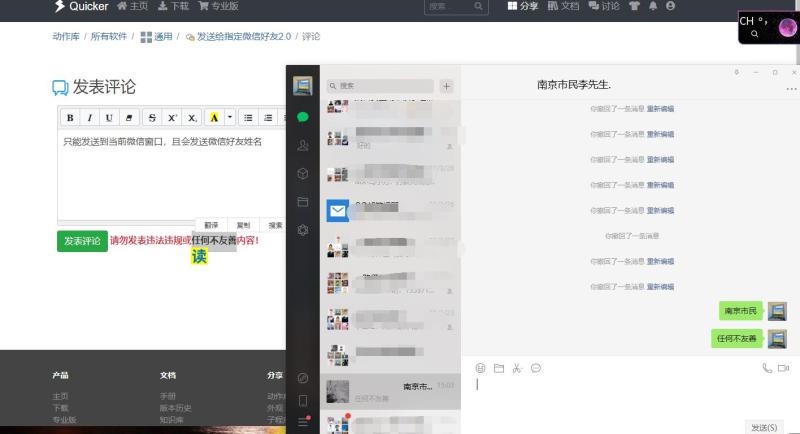The width and height of the screenshot is (800, 434).
Task: Open the chat history bubble icon
Action: [x=536, y=368]
